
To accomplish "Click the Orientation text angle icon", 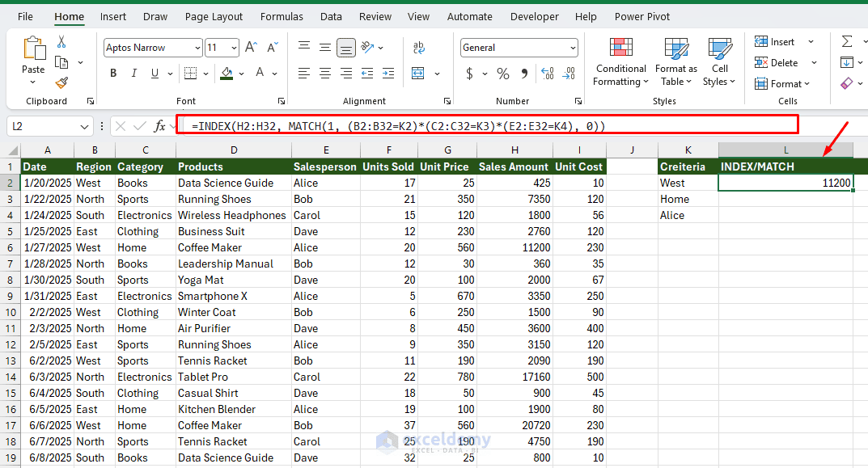I will click(x=367, y=47).
